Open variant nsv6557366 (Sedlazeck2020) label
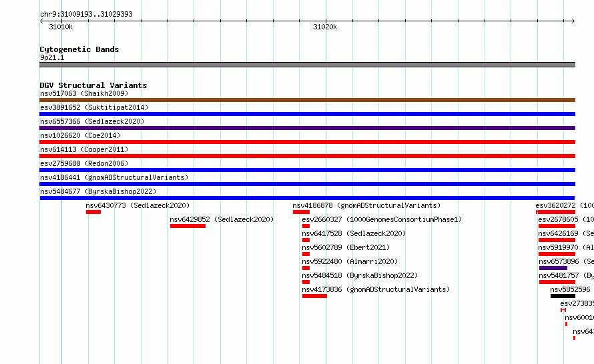Image resolution: width=594 pixels, height=364 pixels. point(92,121)
